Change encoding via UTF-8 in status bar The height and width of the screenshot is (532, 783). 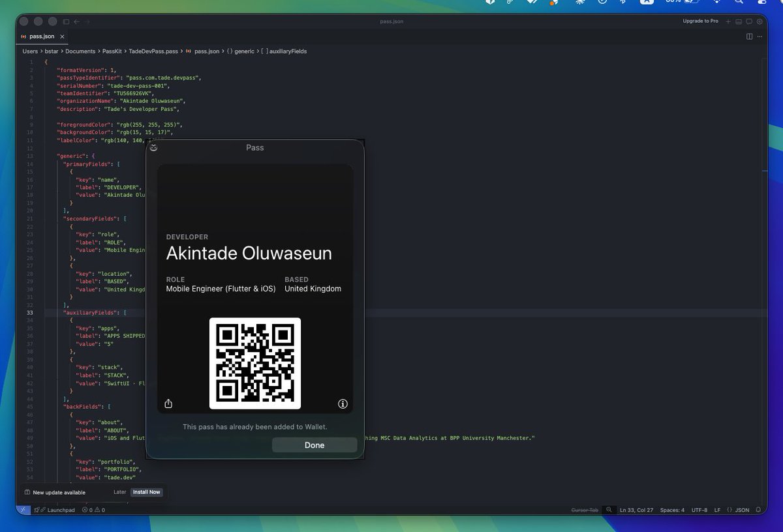[699, 510]
